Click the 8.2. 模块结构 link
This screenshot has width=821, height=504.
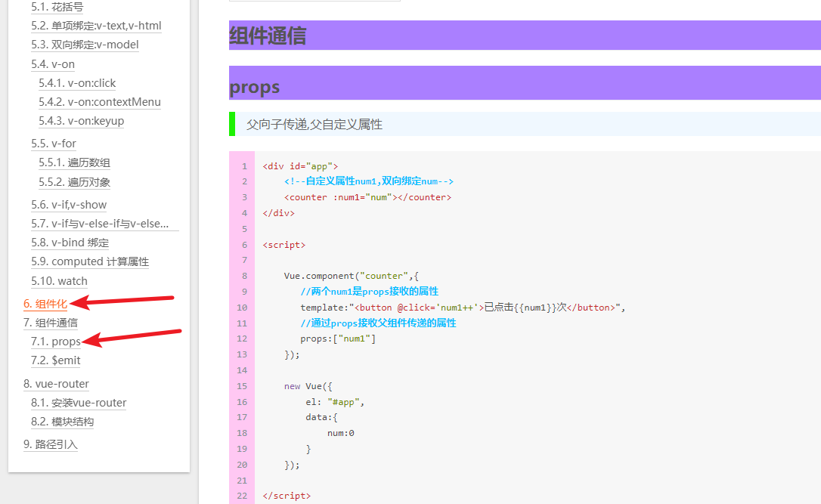pyautogui.click(x=62, y=422)
